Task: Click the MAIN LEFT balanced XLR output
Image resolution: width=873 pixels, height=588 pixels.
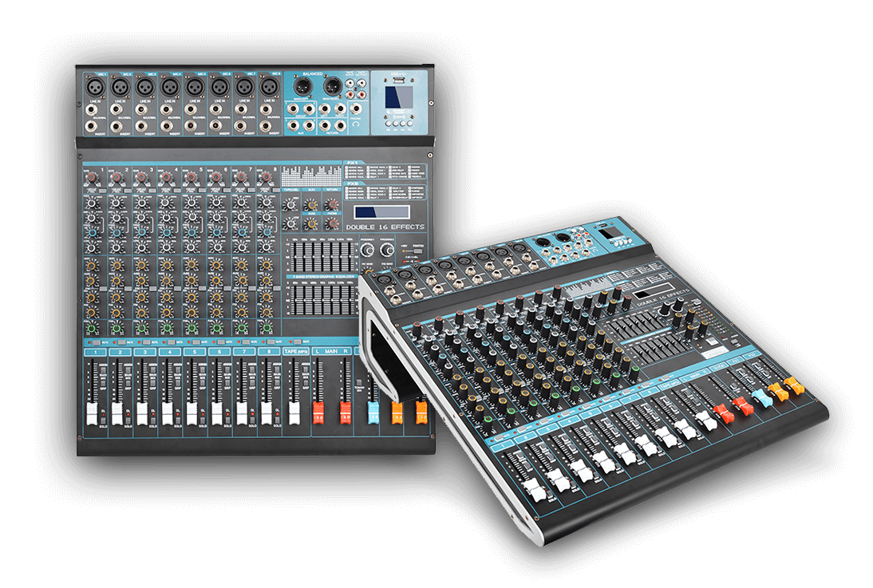Action: (x=303, y=85)
